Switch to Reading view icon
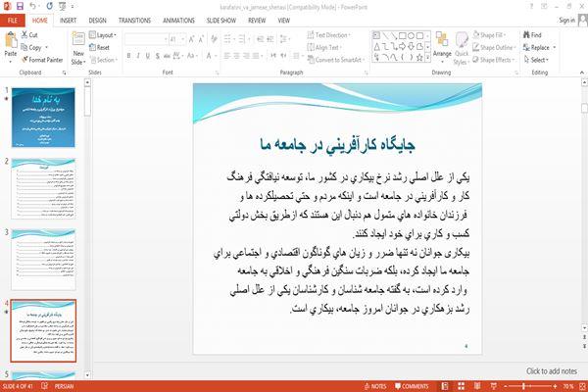The width and height of the screenshot is (588, 392). pyautogui.click(x=477, y=386)
